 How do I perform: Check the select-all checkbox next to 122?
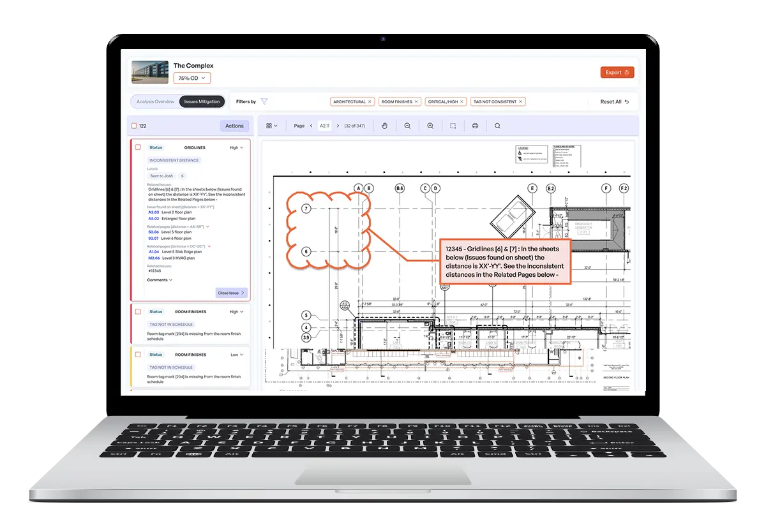(134, 126)
